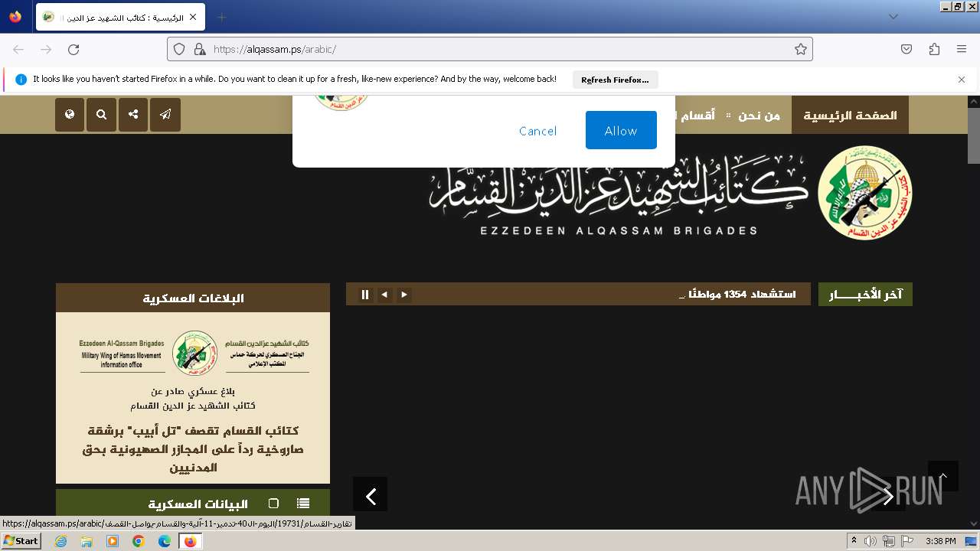980x551 pixels.
Task: Launch Microsoft Edge from the taskbar
Action: [165, 541]
